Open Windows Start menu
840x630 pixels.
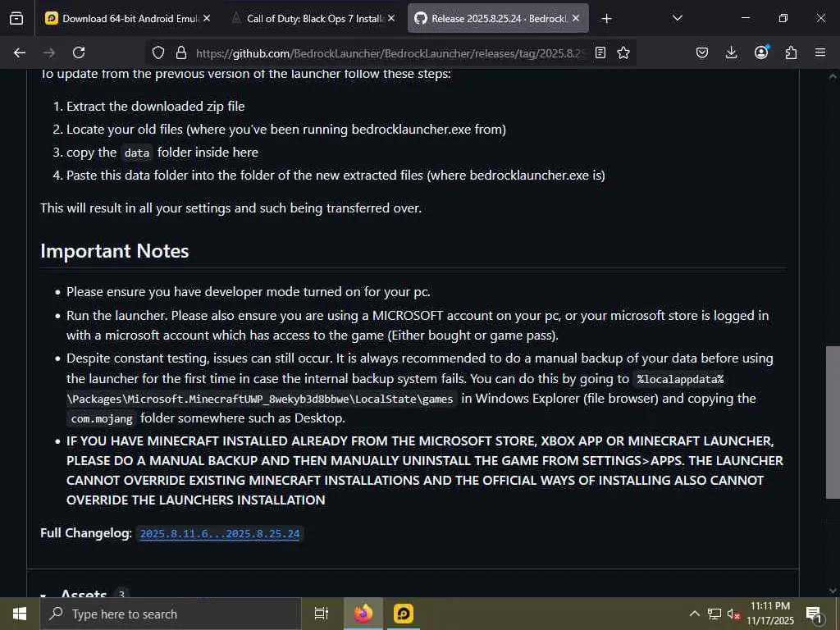tap(20, 614)
